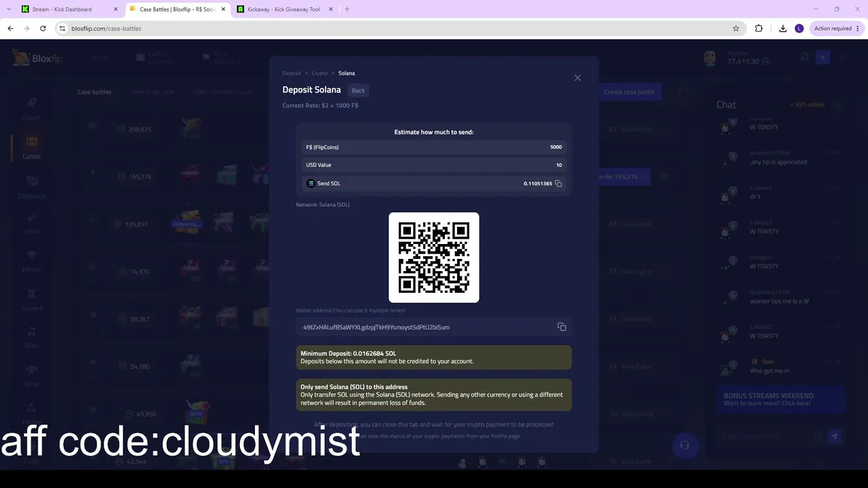Select the Case Battles Bloxflip browser tab

click(177, 9)
